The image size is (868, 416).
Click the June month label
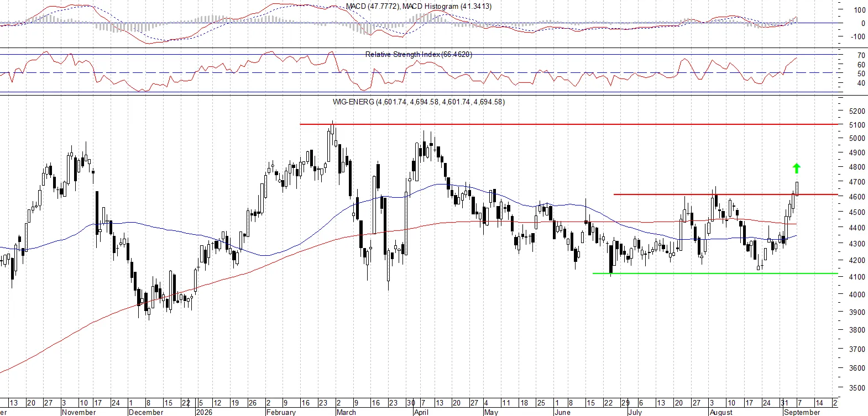[562, 412]
